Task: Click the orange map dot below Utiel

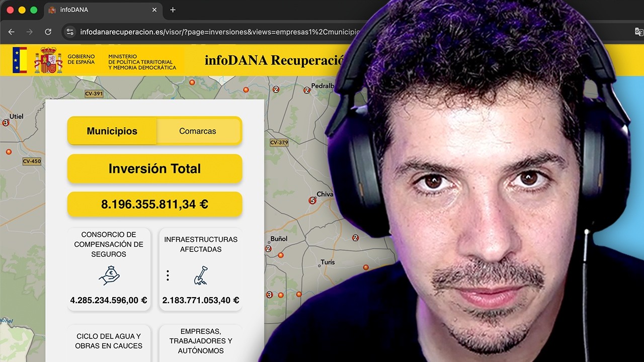Action: click(9, 151)
